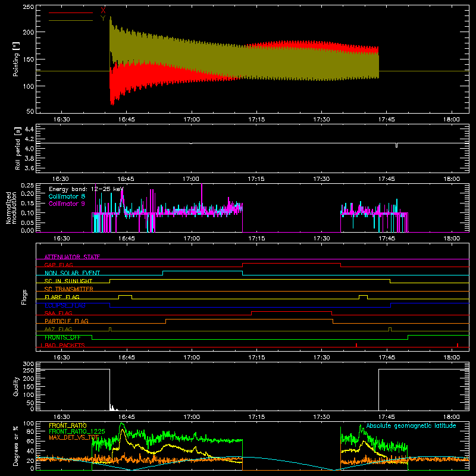
Task: Click the green FRONT_RATIO_1225 legend entry
Action: point(77,431)
